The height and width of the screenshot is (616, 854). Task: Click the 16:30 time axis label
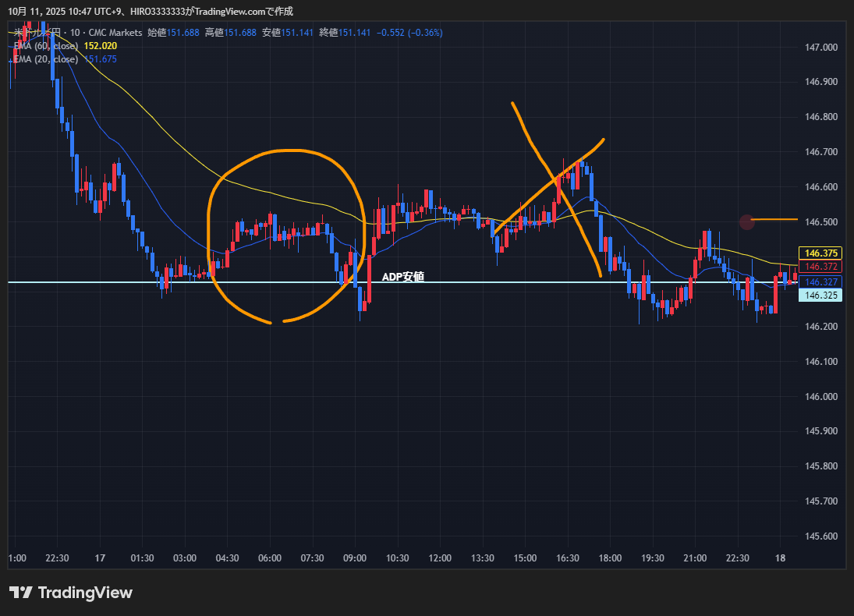[x=567, y=558]
